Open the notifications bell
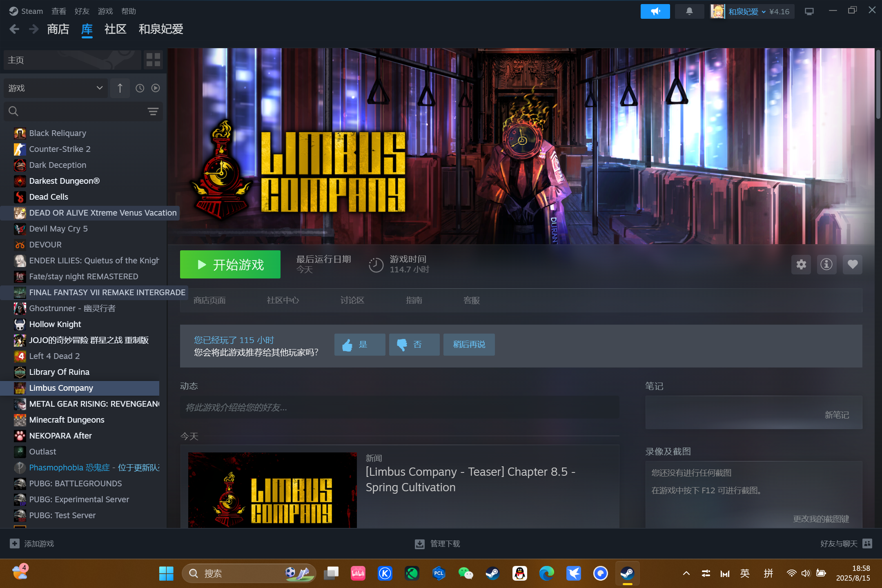 coord(689,11)
